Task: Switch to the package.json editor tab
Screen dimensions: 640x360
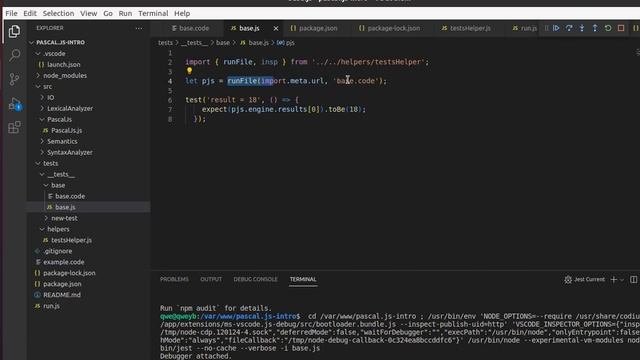Action: [314, 28]
